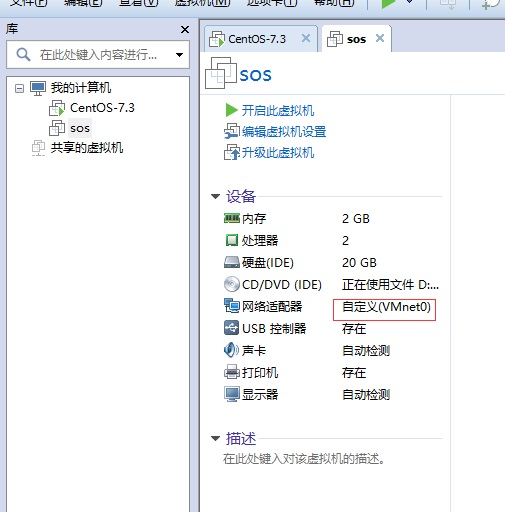This screenshot has height=512, width=505.
Task: Click the network adapter icon
Action: 232,306
